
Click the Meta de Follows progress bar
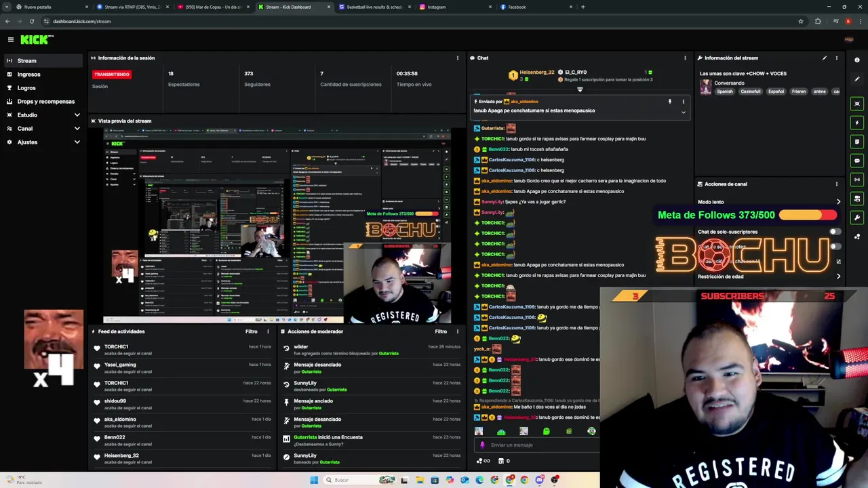(808, 215)
